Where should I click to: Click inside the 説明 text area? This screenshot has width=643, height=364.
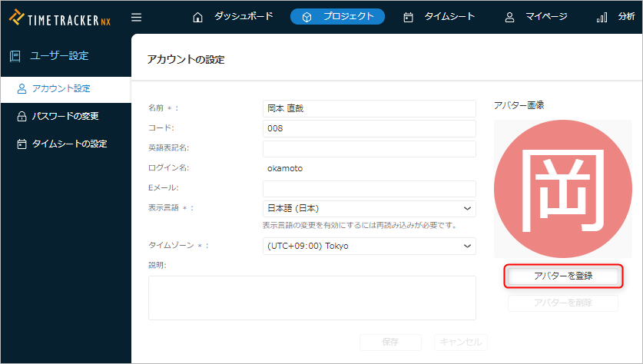click(312, 297)
